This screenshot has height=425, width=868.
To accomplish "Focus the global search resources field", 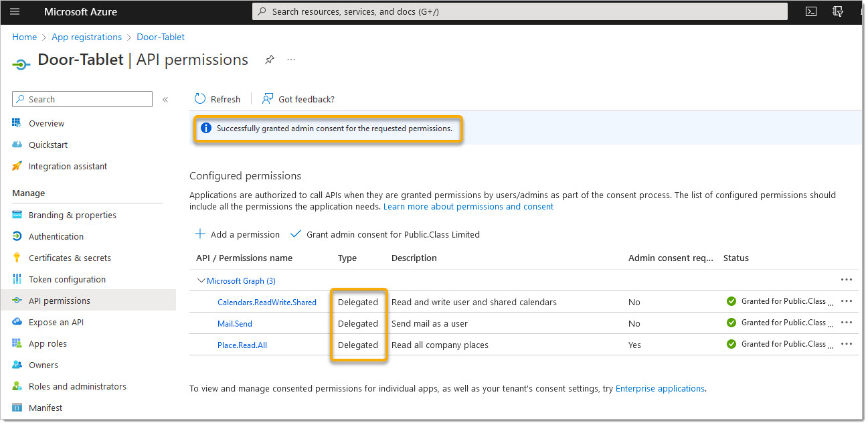I will tap(519, 11).
